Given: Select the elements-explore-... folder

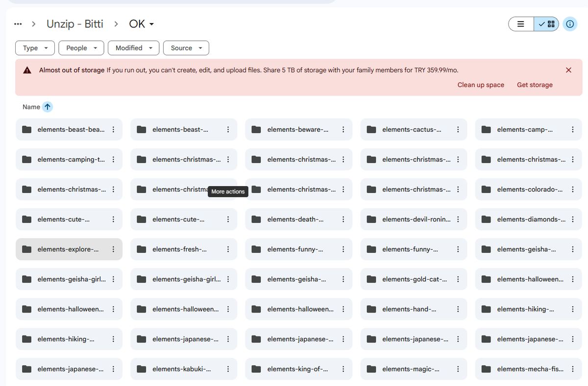Looking at the screenshot, I should (x=69, y=249).
